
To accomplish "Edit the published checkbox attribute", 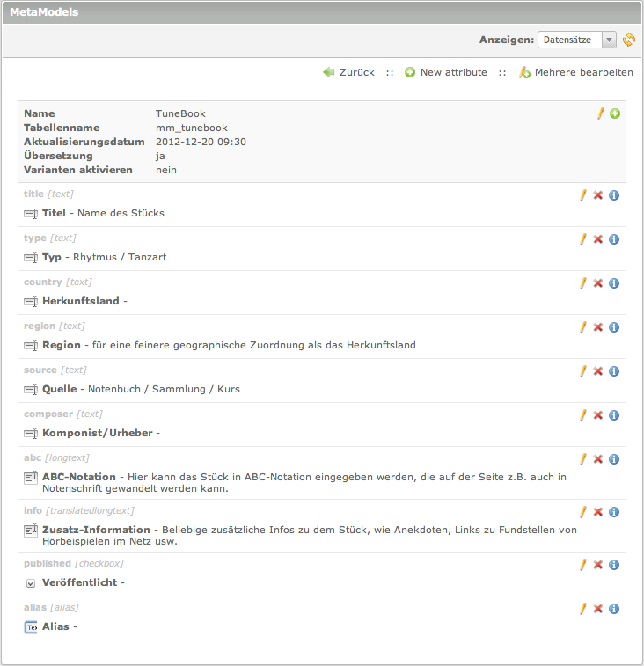I will tap(582, 565).
